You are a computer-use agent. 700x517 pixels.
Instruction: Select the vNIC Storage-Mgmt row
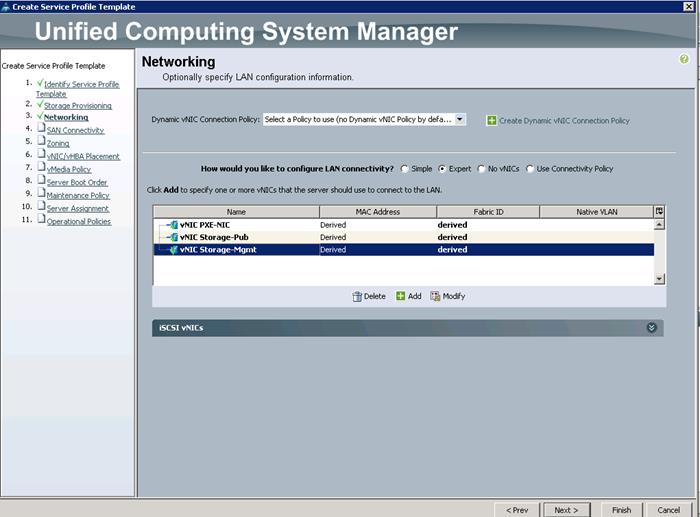[x=404, y=250]
